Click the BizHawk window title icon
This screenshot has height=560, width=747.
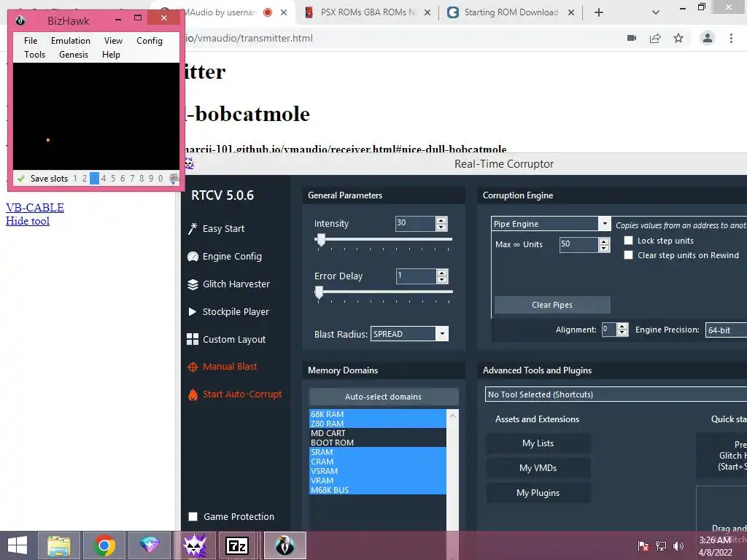coord(20,20)
